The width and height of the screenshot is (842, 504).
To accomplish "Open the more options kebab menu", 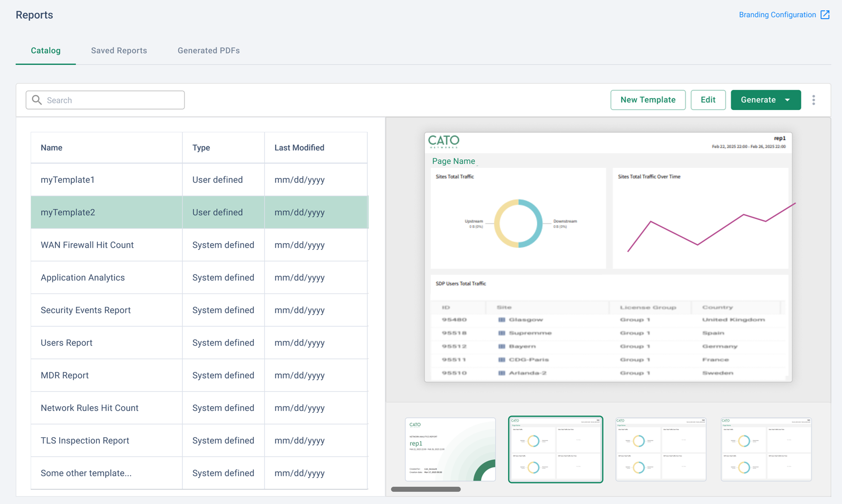I will [814, 100].
